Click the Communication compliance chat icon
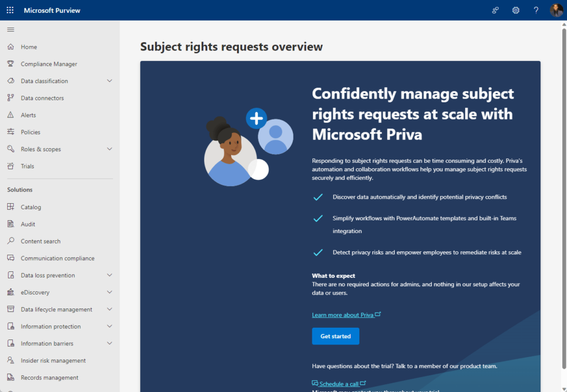567x392 pixels. click(11, 258)
